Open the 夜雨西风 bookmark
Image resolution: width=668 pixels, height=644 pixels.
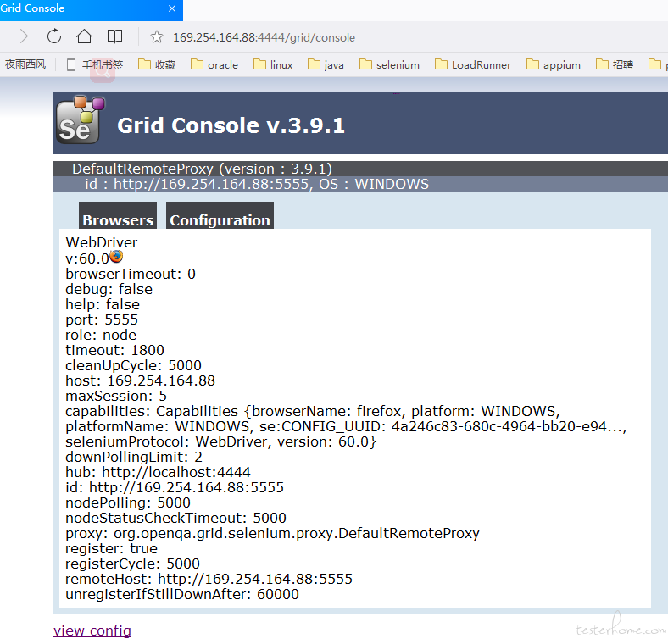(25, 64)
